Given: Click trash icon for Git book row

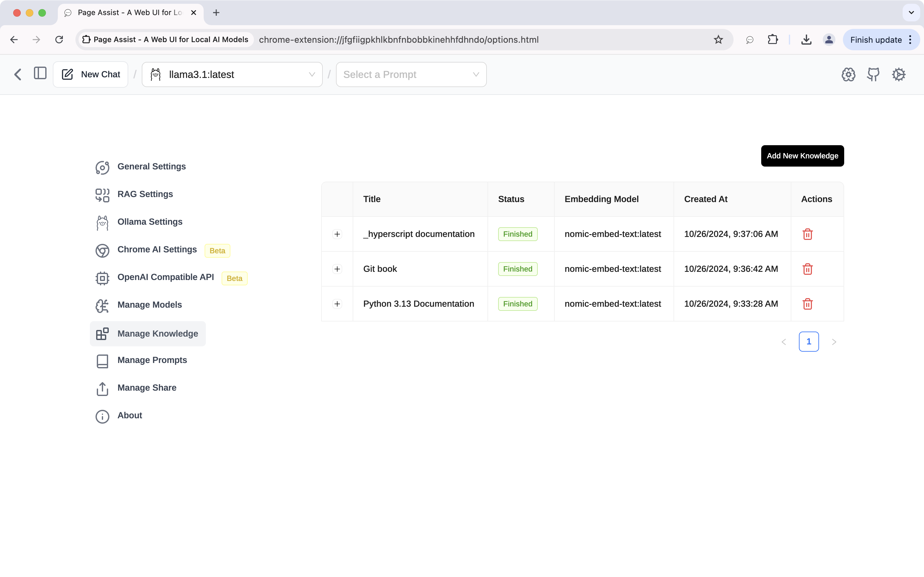Looking at the screenshot, I should [807, 269].
